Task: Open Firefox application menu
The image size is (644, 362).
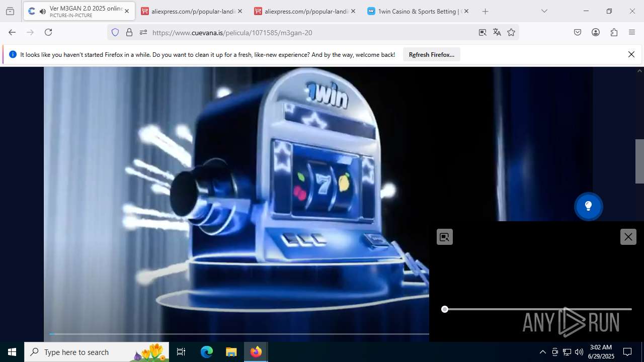Action: [632, 32]
